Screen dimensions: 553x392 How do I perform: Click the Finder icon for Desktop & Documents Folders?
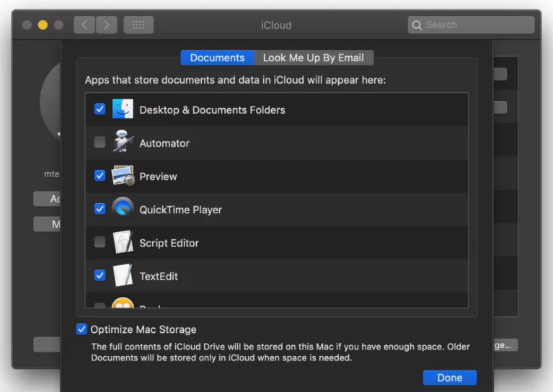point(123,109)
